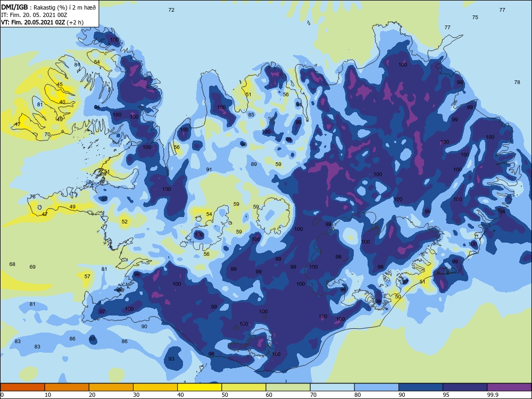Click the map value '52' on the western peninsula

click(124, 221)
